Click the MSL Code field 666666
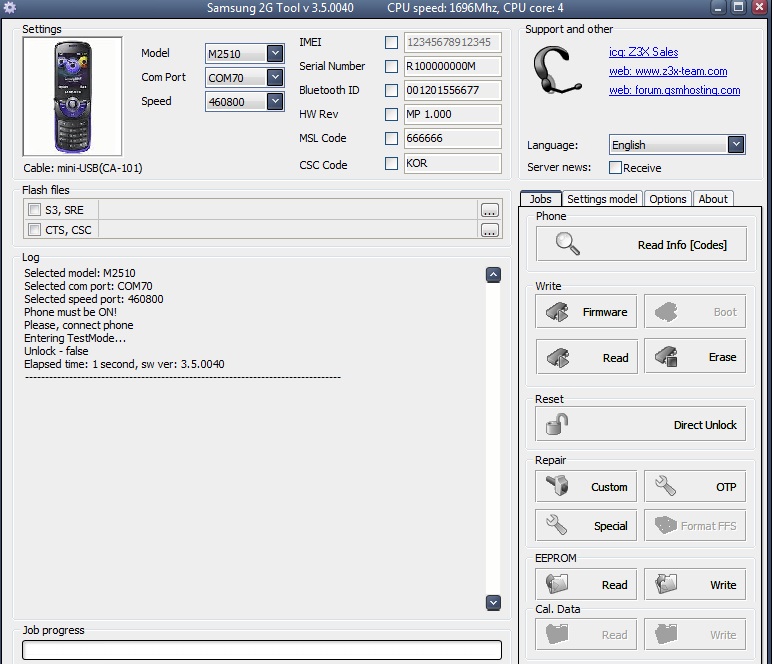Viewport: 774px width, 664px height. click(x=453, y=138)
